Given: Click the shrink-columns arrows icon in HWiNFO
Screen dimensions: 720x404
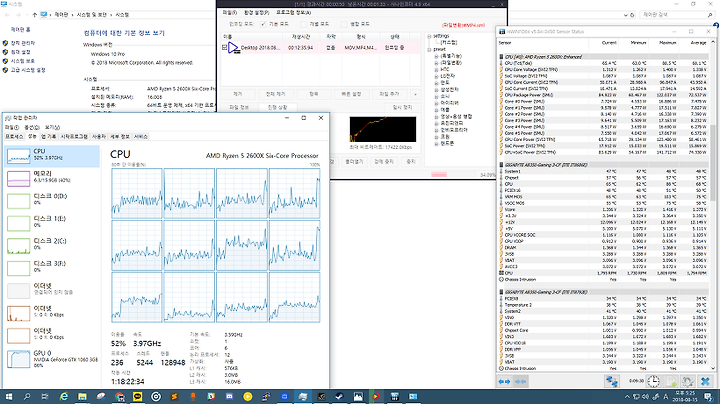Looking at the screenshot, I should (520, 382).
